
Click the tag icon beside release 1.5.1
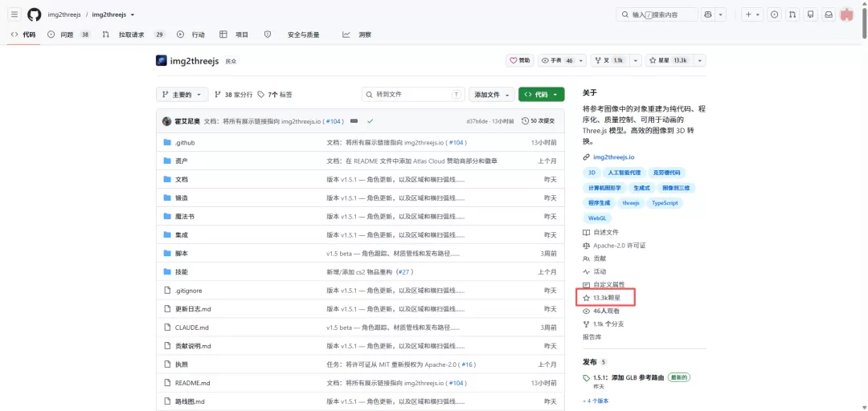[x=587, y=378]
